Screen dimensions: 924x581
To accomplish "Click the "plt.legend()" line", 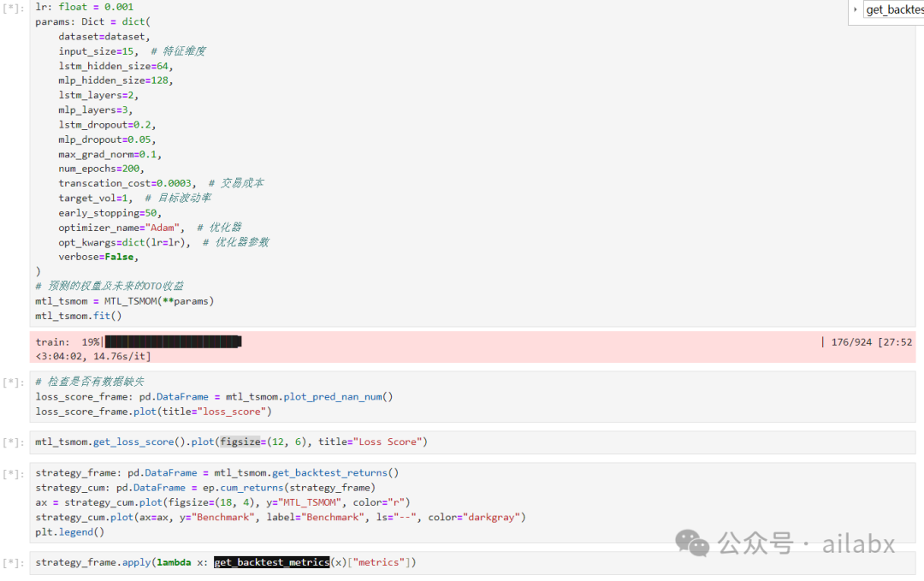I will point(69,532).
